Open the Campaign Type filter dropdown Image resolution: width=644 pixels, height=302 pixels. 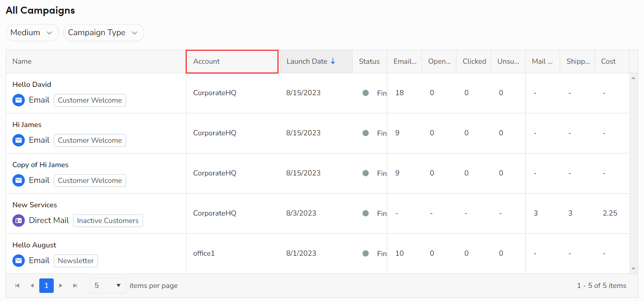tap(103, 33)
